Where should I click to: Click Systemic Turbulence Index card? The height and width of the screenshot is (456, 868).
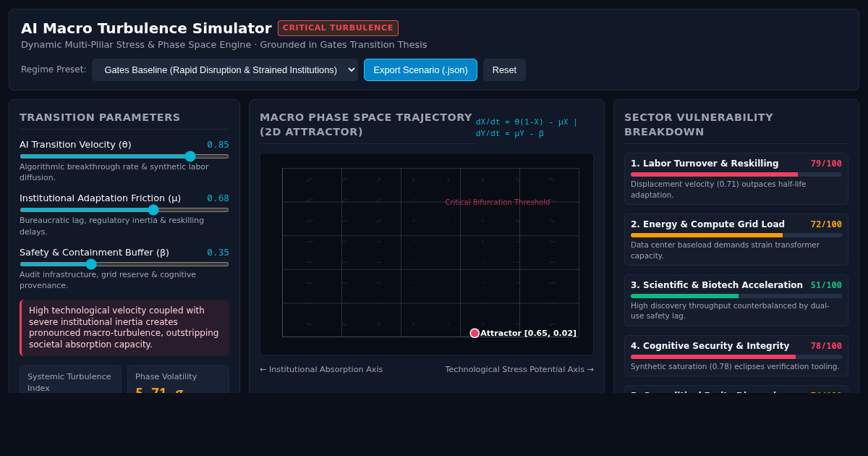pos(70,379)
